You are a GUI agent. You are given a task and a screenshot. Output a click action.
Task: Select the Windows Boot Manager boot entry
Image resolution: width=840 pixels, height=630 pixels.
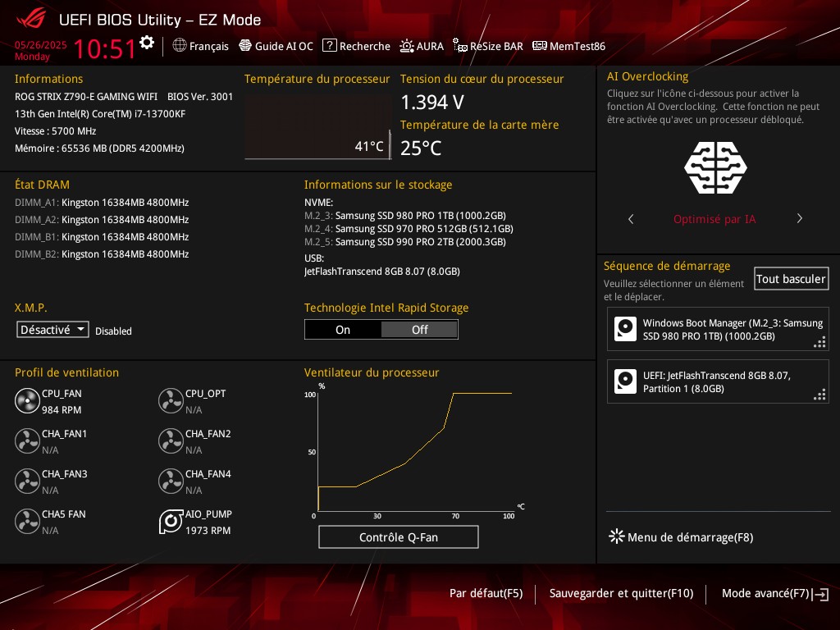[x=718, y=330]
